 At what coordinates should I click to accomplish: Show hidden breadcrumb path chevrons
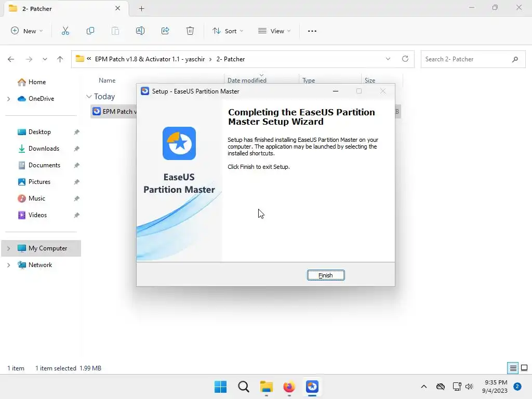click(89, 59)
